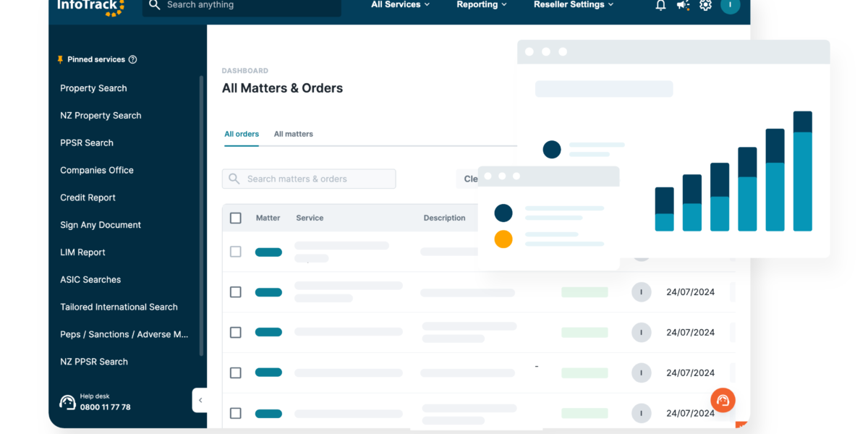Switch to the All matters tab
The height and width of the screenshot is (434, 868).
(294, 134)
